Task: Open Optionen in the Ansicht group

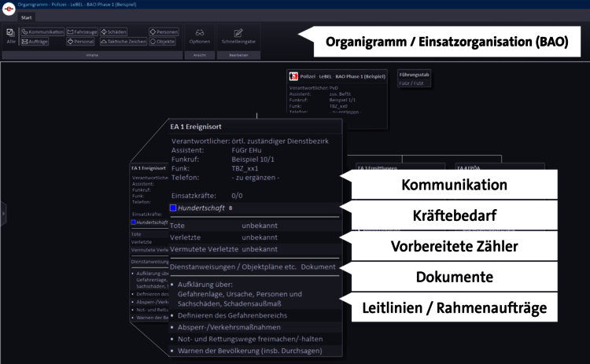Action: tap(200, 36)
